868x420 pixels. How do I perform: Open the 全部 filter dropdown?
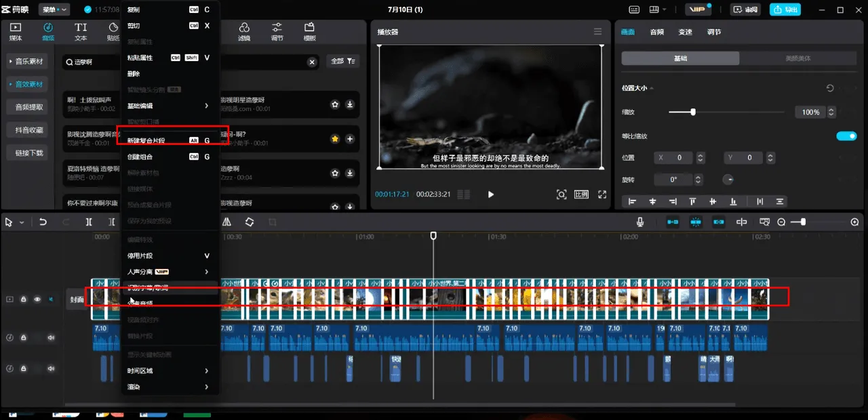pyautogui.click(x=342, y=62)
